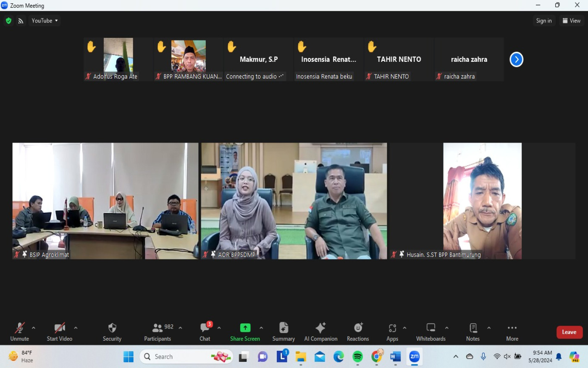Open the AI Companion panel

(320, 331)
